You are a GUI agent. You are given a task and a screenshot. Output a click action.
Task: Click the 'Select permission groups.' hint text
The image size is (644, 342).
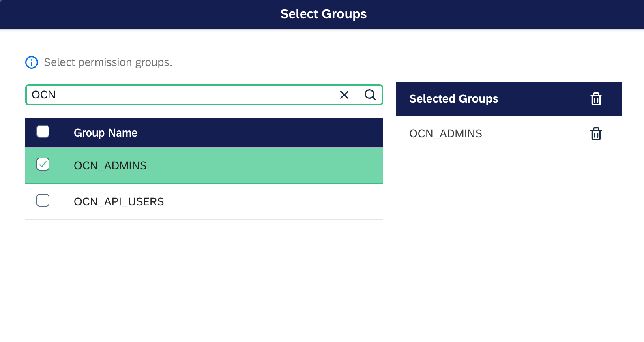click(x=108, y=62)
